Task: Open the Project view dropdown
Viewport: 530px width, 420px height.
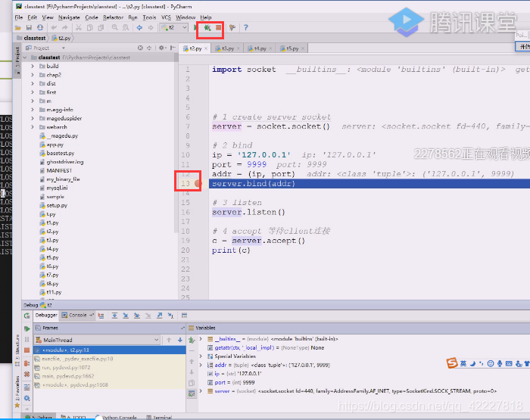Action: pos(63,48)
